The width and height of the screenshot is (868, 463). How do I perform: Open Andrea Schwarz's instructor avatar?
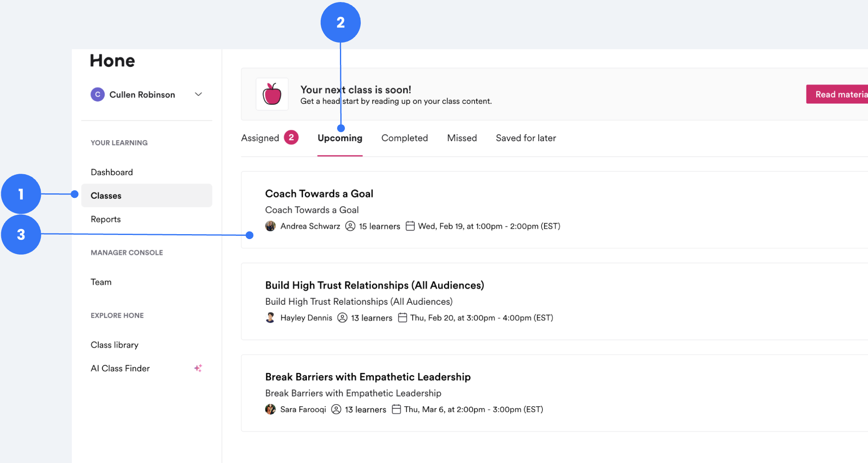pyautogui.click(x=271, y=226)
